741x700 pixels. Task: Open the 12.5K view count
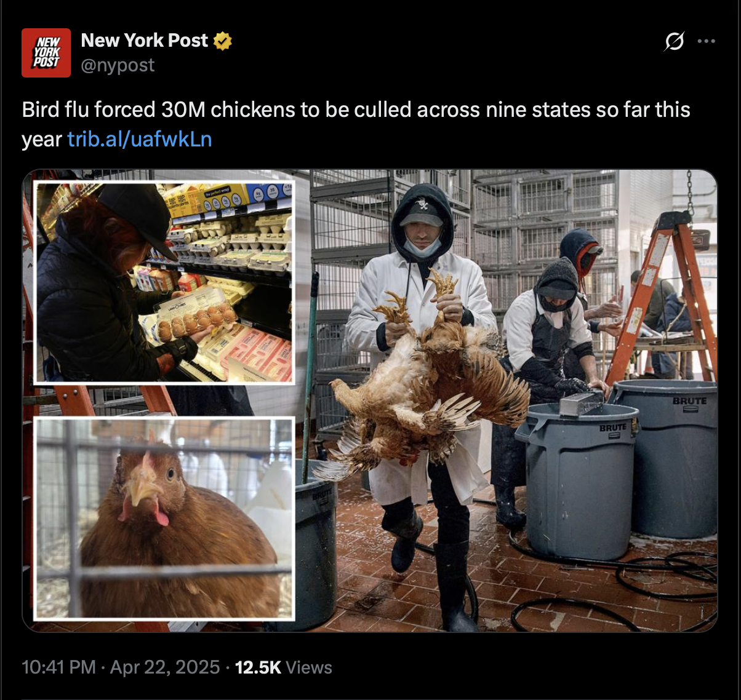point(258,667)
